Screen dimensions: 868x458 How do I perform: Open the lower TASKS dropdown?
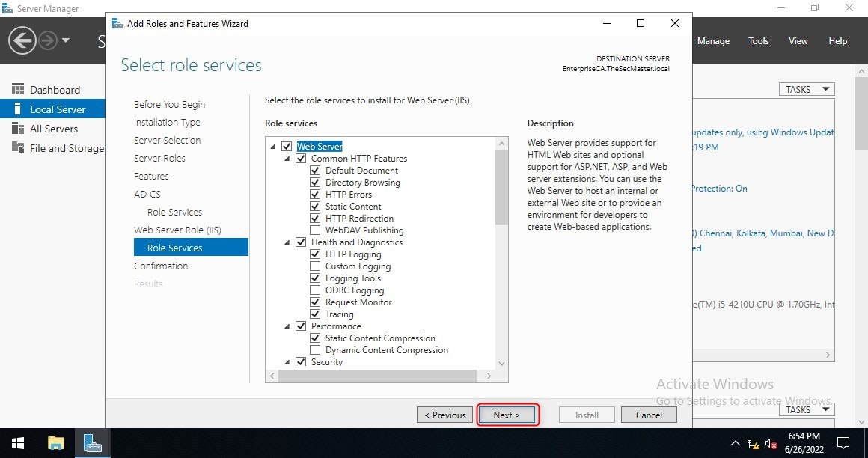pyautogui.click(x=807, y=409)
